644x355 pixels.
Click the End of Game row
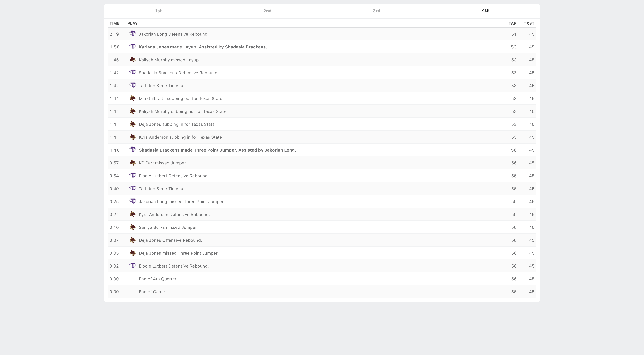click(152, 292)
